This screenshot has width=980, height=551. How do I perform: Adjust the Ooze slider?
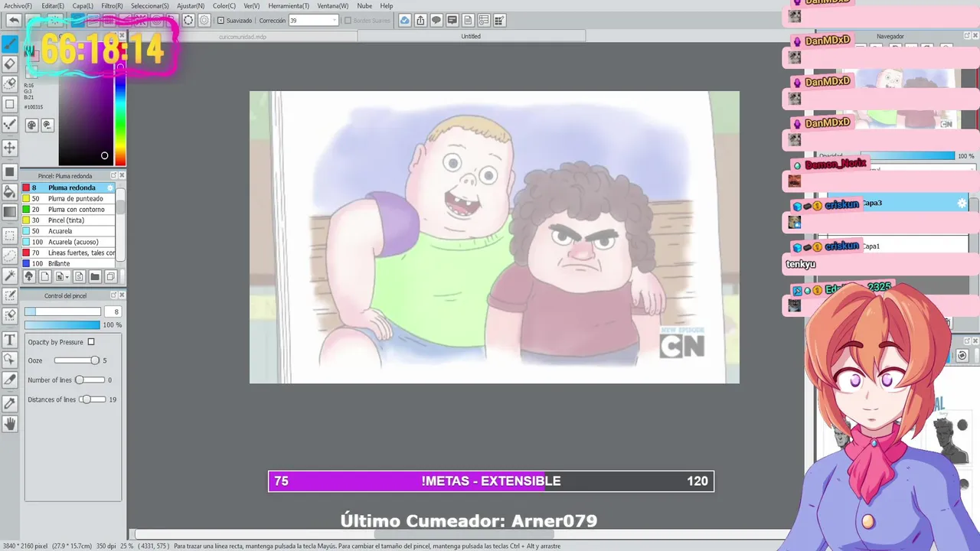click(77, 360)
